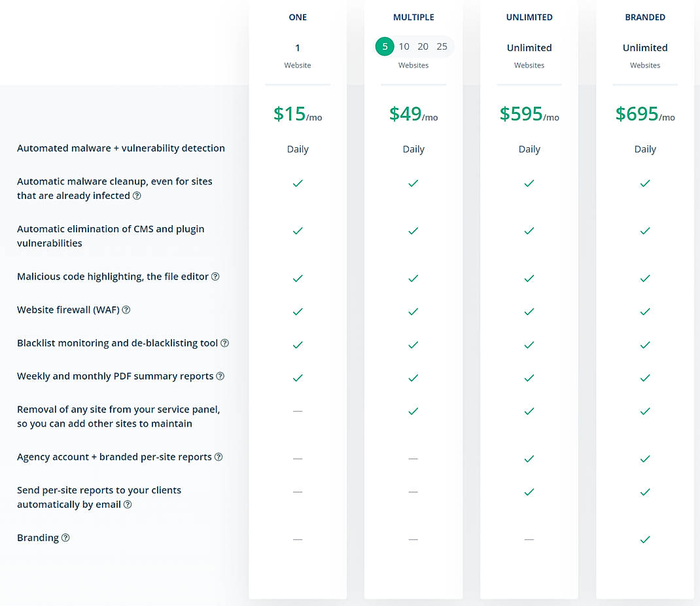
Task: Show info about sending per-site reports
Action: [x=127, y=505]
